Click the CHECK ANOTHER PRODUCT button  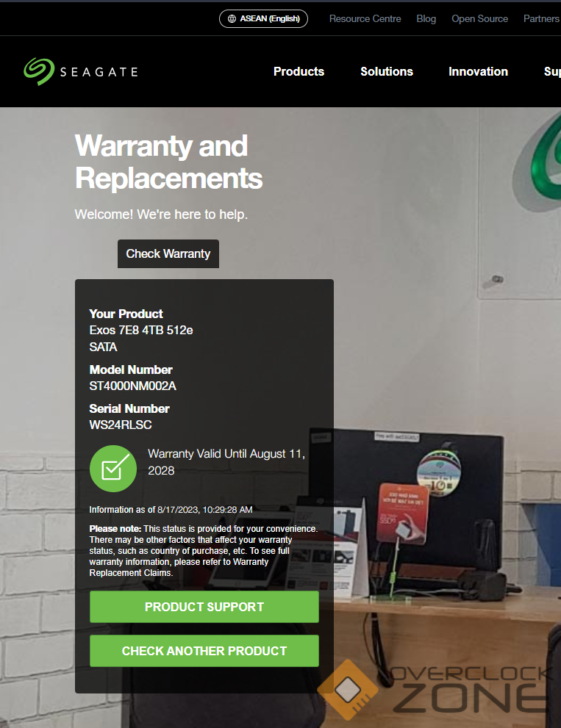coord(204,651)
